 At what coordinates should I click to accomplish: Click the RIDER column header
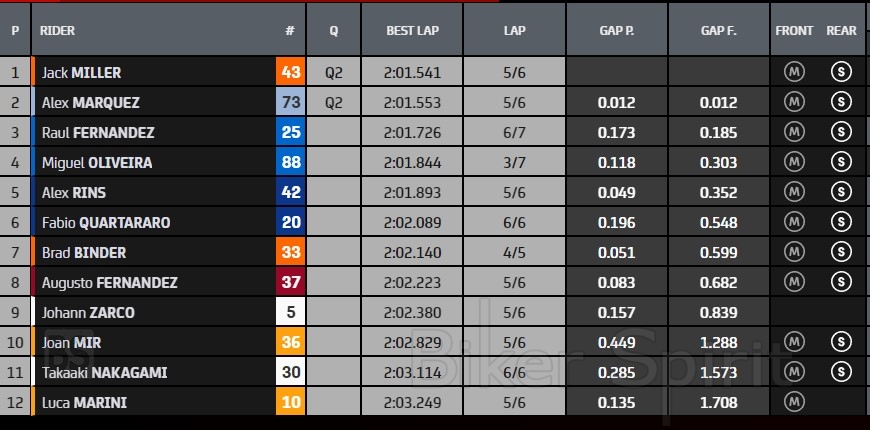point(57,30)
